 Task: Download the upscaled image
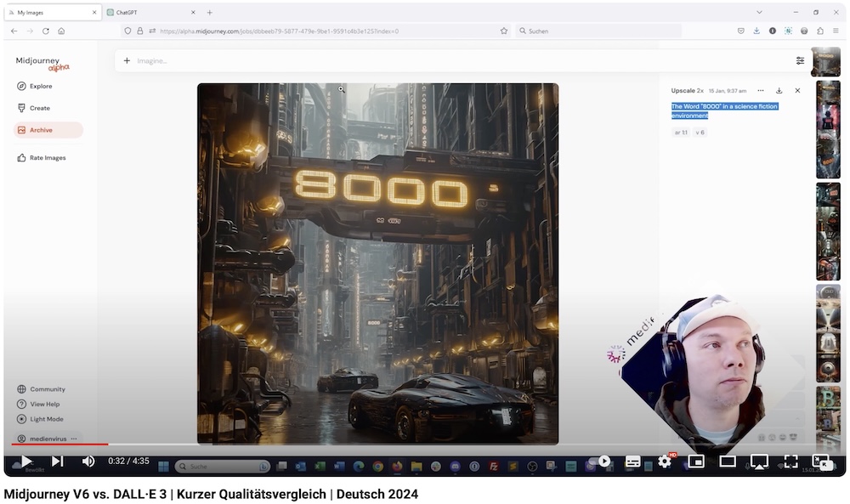pyautogui.click(x=779, y=90)
